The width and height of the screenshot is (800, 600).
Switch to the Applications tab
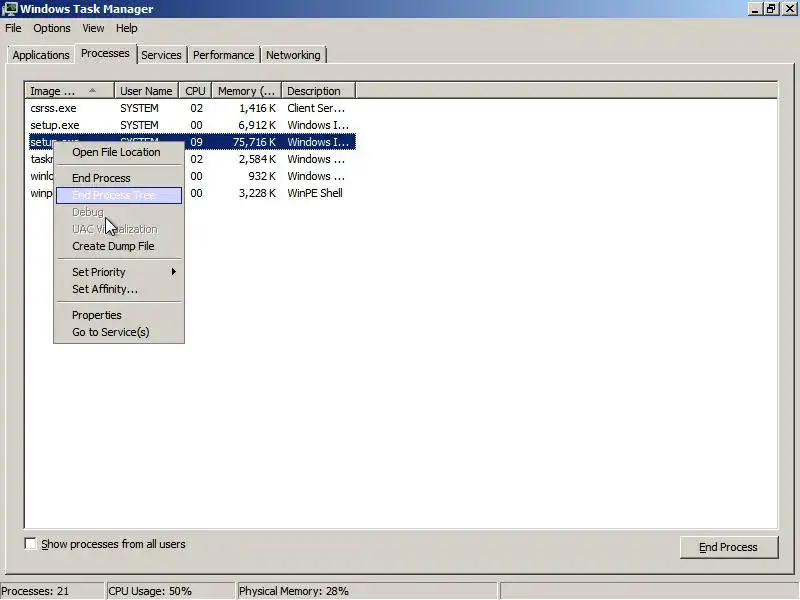click(x=41, y=55)
